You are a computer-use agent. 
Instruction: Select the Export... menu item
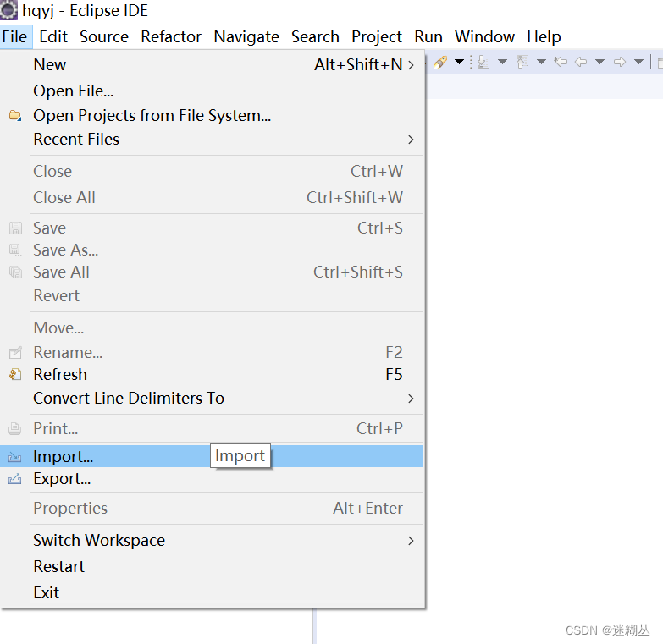pyautogui.click(x=212, y=478)
